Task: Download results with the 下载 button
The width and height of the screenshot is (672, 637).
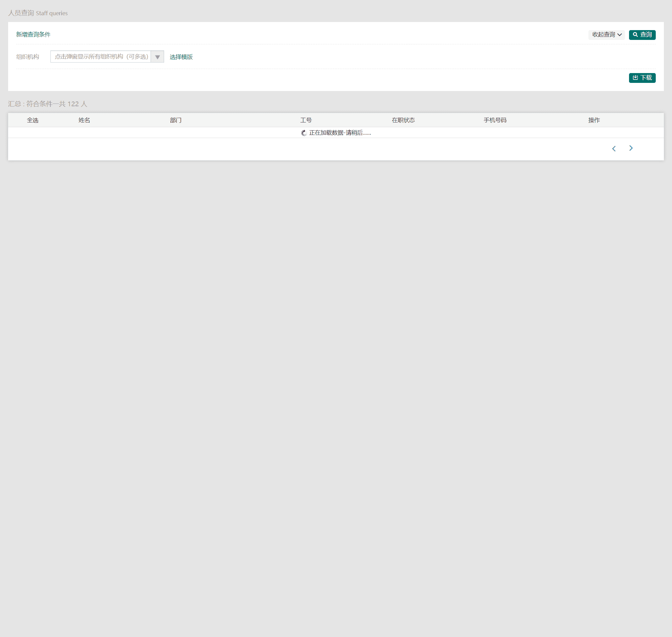Action: (642, 78)
